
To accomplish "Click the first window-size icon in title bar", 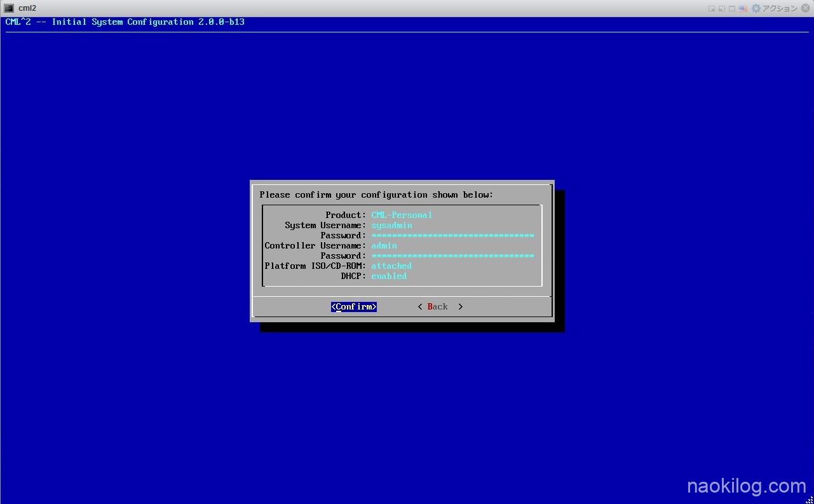I will click(x=712, y=9).
